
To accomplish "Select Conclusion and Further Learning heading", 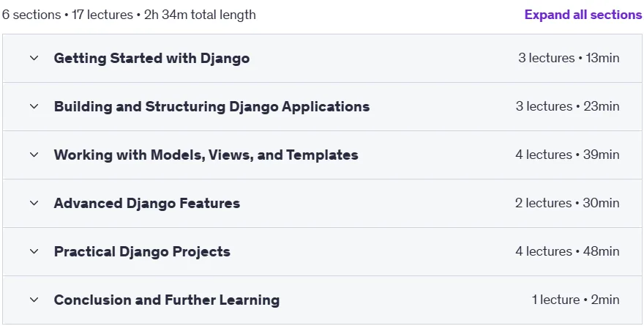I will click(166, 300).
